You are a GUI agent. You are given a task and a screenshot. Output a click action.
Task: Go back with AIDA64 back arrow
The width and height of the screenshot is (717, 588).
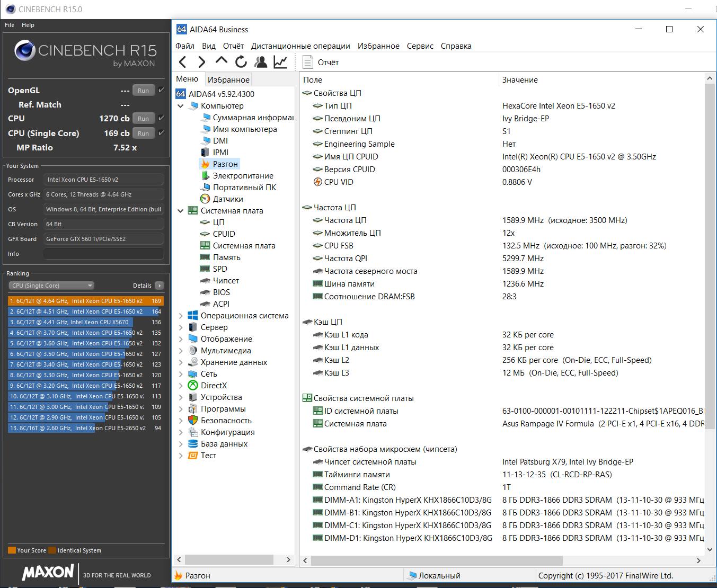click(182, 63)
